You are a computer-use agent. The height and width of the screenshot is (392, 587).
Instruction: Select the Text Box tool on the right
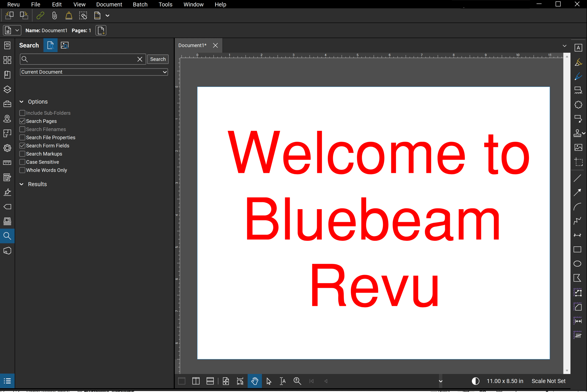579,47
